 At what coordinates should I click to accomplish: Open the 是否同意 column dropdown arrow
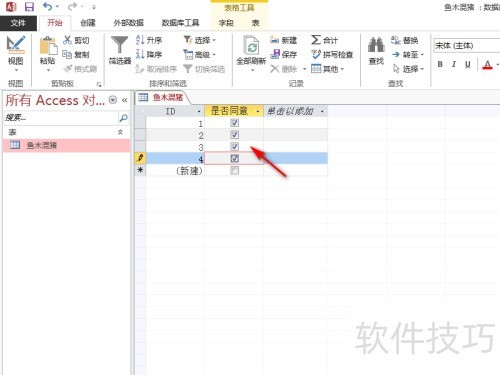click(258, 111)
